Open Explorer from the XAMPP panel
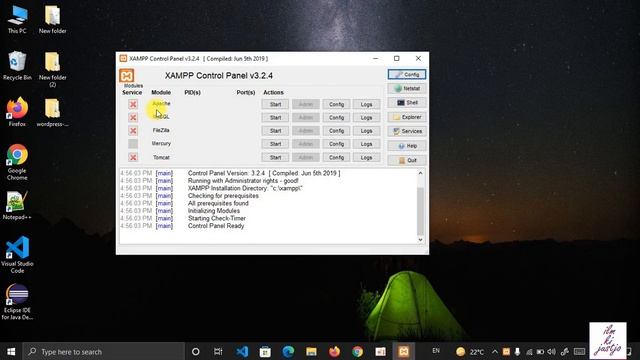Viewport: 640px width, 360px height. tap(407, 117)
